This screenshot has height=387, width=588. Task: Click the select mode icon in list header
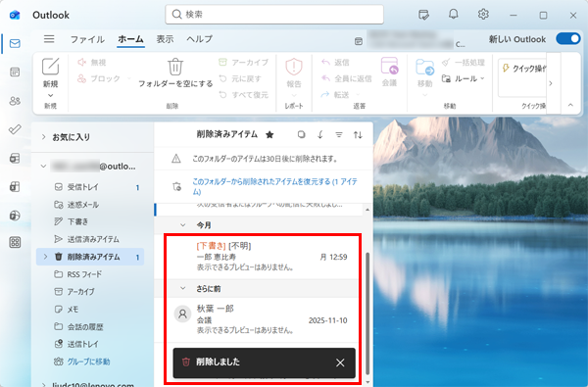click(301, 134)
